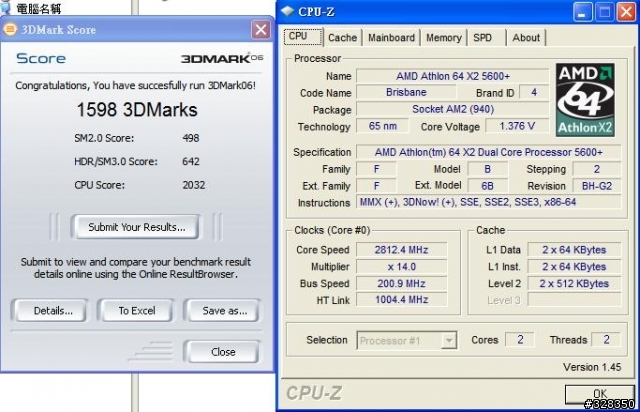640x412 pixels.
Task: Click the SM2.0 Score 498 value
Action: click(x=191, y=138)
